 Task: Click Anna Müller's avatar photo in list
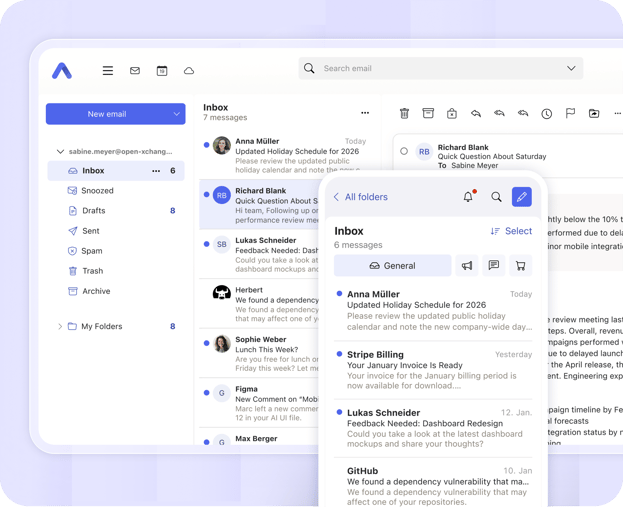[222, 146]
